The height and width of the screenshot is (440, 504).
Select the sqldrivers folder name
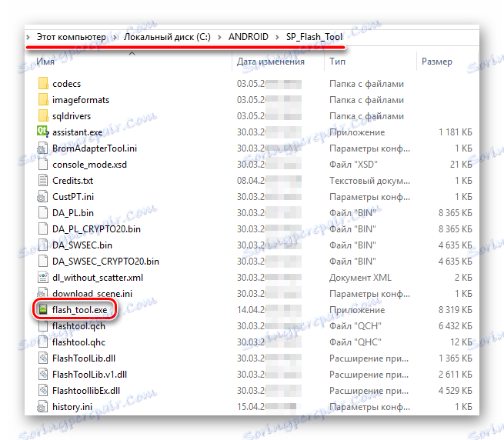[x=72, y=116]
